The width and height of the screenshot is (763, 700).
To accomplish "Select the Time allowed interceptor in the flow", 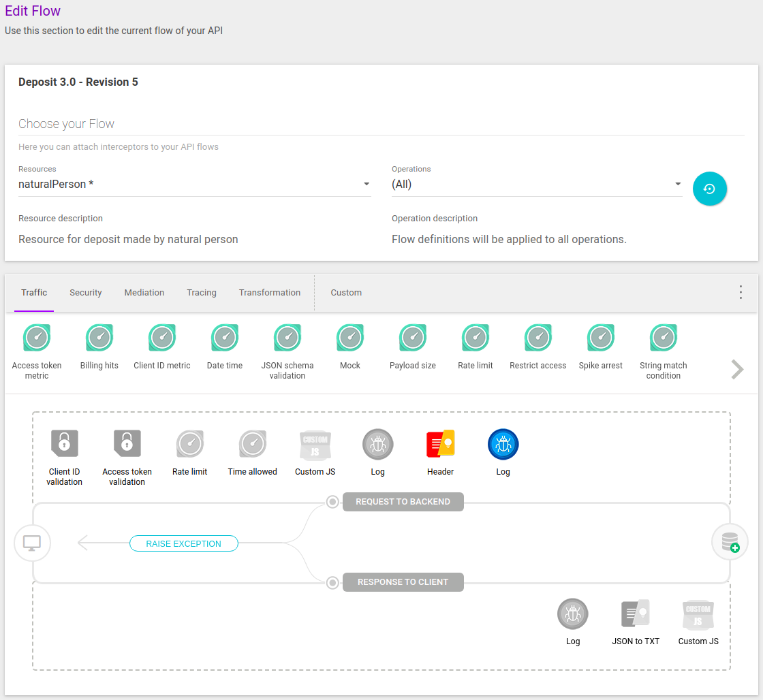I will [x=252, y=443].
